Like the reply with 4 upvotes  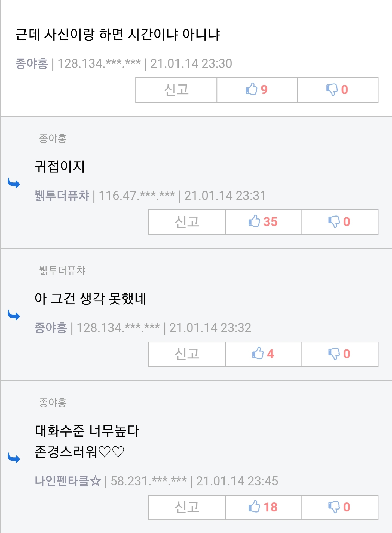[258, 354]
